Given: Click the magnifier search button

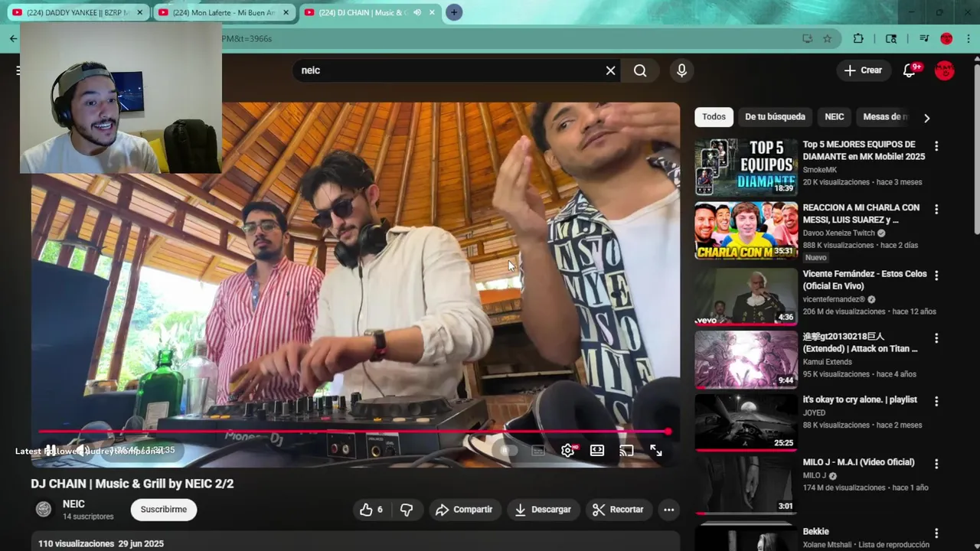Looking at the screenshot, I should pyautogui.click(x=640, y=70).
